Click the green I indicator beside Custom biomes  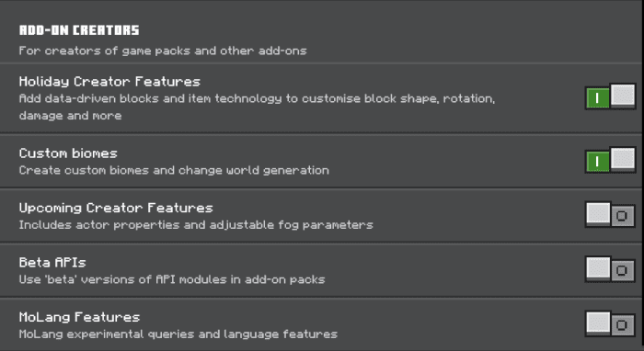point(597,161)
